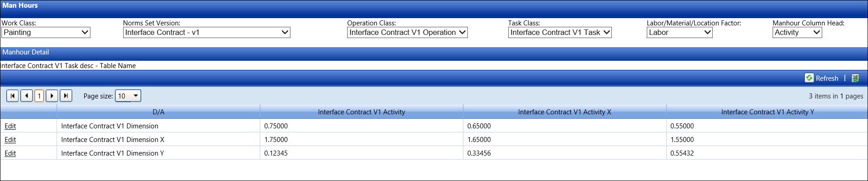Open the Page size dropdown
868x181 pixels.
pos(129,96)
